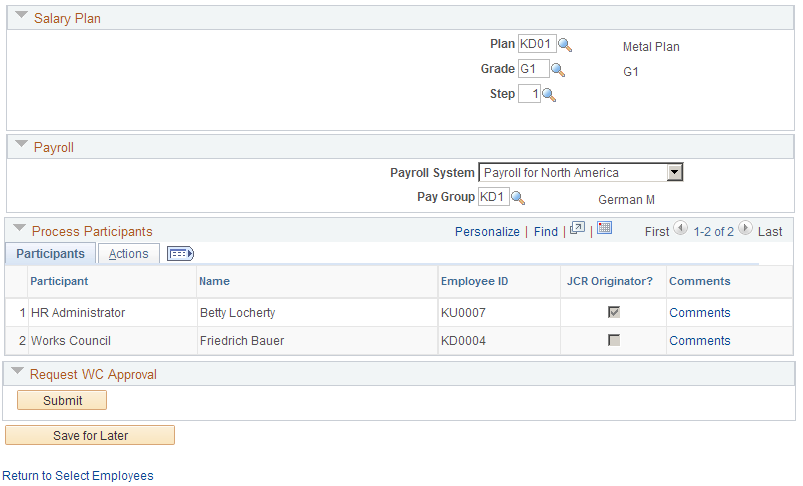
Task: Collapse the Payroll section triangle
Action: [22, 144]
